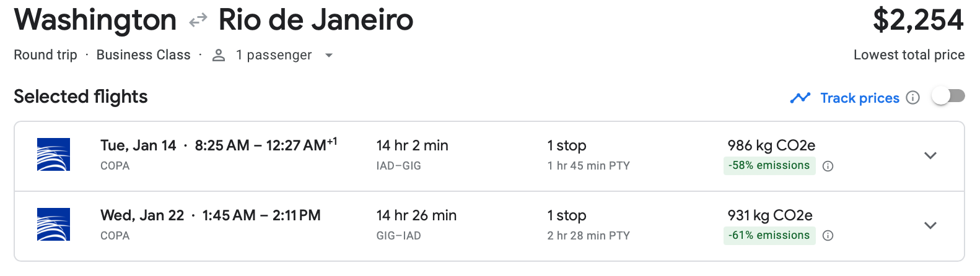The width and height of the screenshot is (980, 276).
Task: Open info icon beside -58% emissions
Action: 828,166
